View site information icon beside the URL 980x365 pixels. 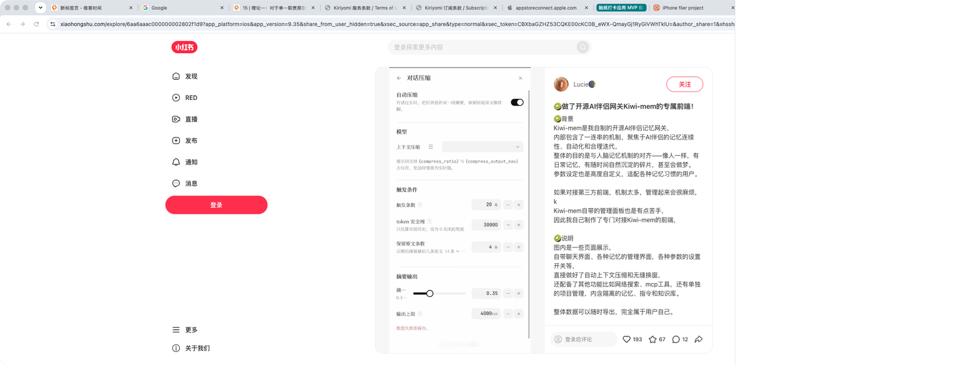pos(52,24)
